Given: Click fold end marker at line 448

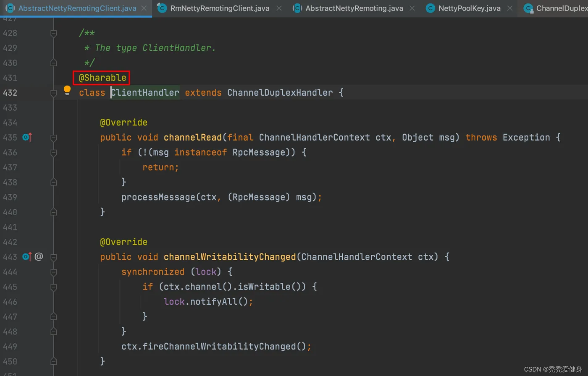Looking at the screenshot, I should click(53, 332).
